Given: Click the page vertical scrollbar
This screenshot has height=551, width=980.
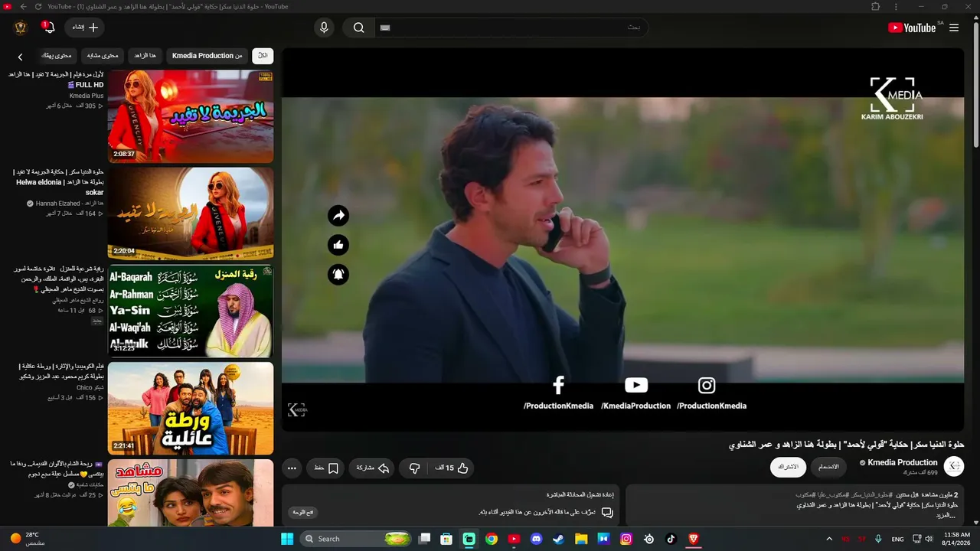Looking at the screenshot, I should (975, 84).
